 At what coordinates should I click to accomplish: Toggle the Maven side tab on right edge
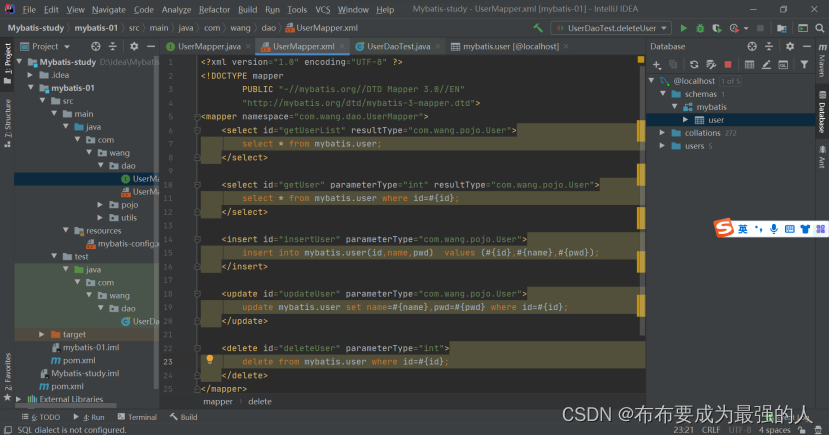pyautogui.click(x=822, y=60)
